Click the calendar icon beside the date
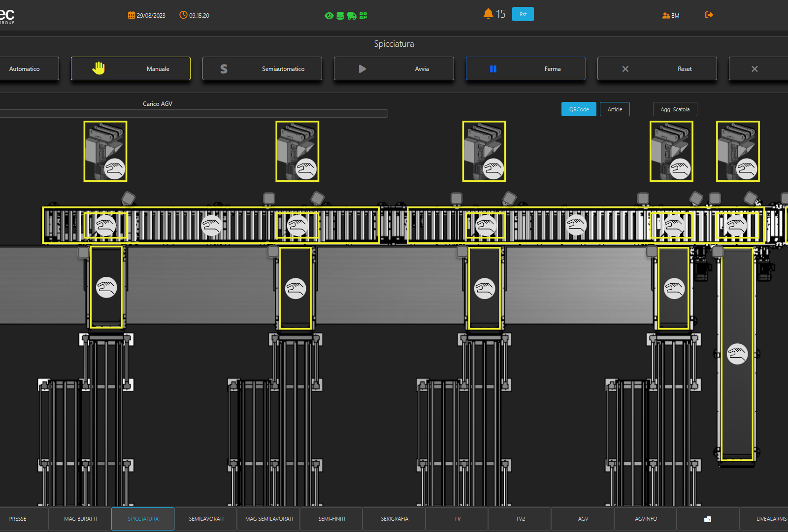Screen dimensions: 788x532 tap(131, 15)
